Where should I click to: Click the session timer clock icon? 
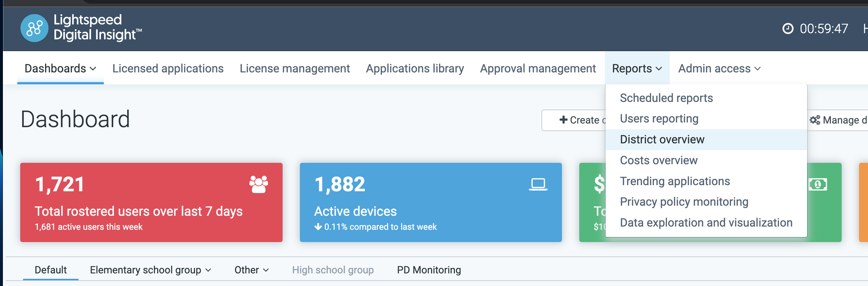[x=788, y=28]
